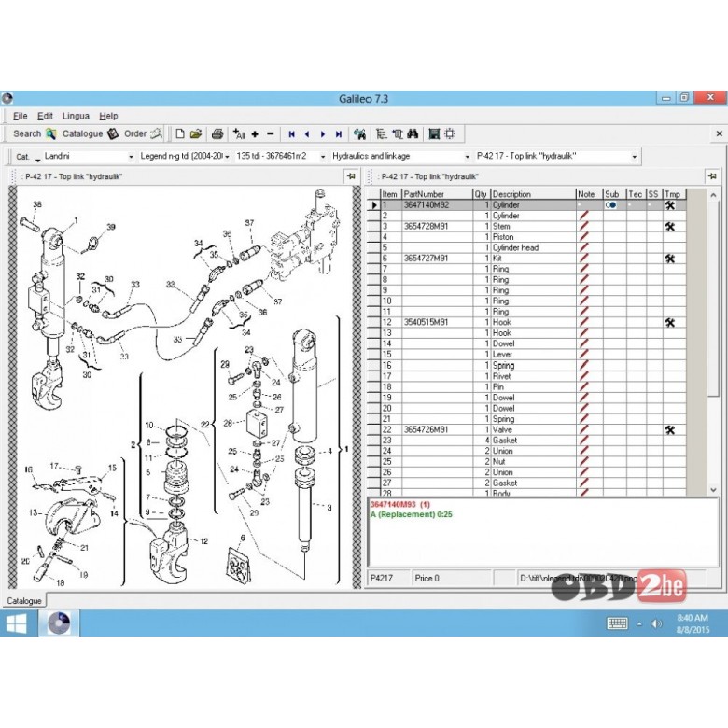728x728 pixels.
Task: Click the find-replace binoculars icon with arrows
Action: [x=359, y=134]
